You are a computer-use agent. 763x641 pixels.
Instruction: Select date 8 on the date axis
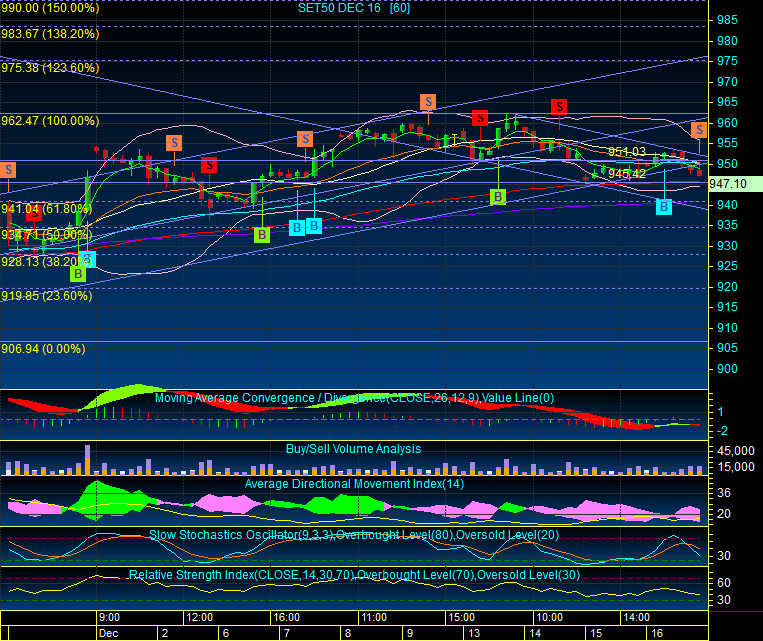[x=348, y=633]
